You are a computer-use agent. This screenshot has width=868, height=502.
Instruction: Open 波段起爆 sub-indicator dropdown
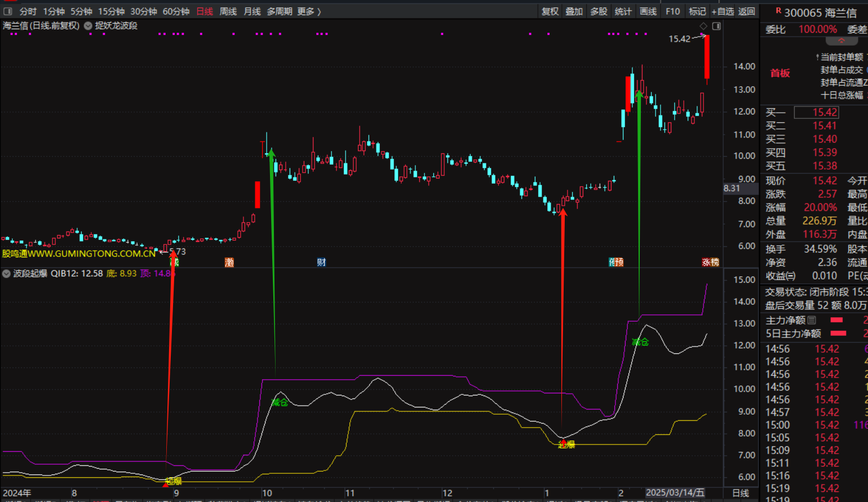7,274
